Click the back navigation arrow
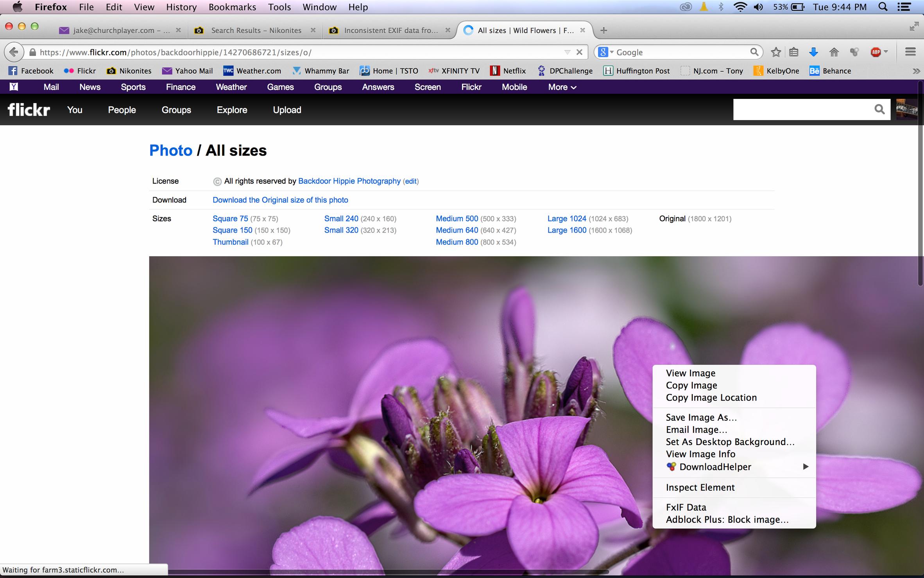Viewport: 924px width, 578px height. click(x=14, y=52)
